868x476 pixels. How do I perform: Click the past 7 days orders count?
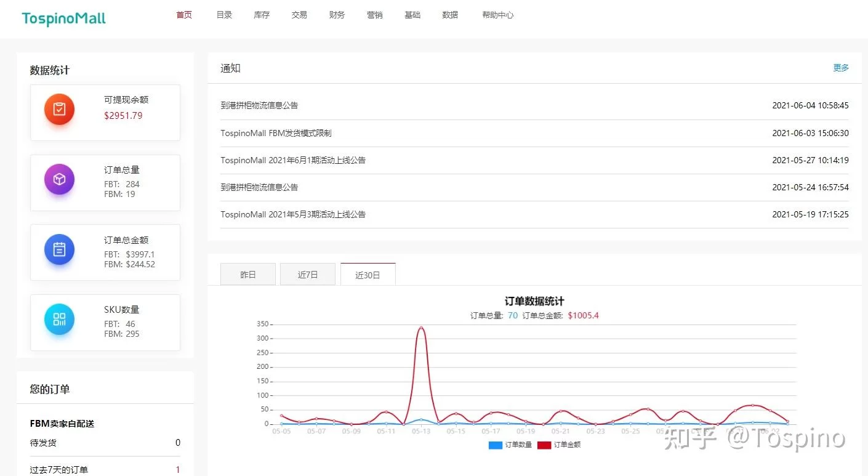[x=178, y=470]
